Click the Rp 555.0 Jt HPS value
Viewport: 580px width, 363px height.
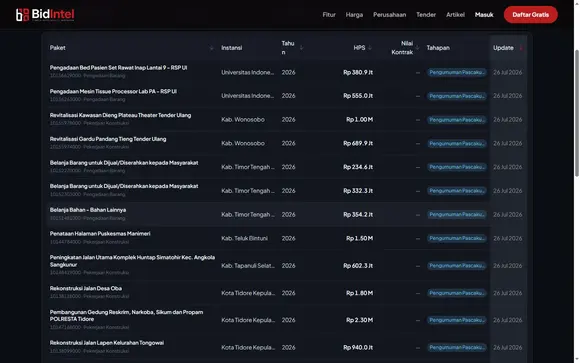(358, 96)
